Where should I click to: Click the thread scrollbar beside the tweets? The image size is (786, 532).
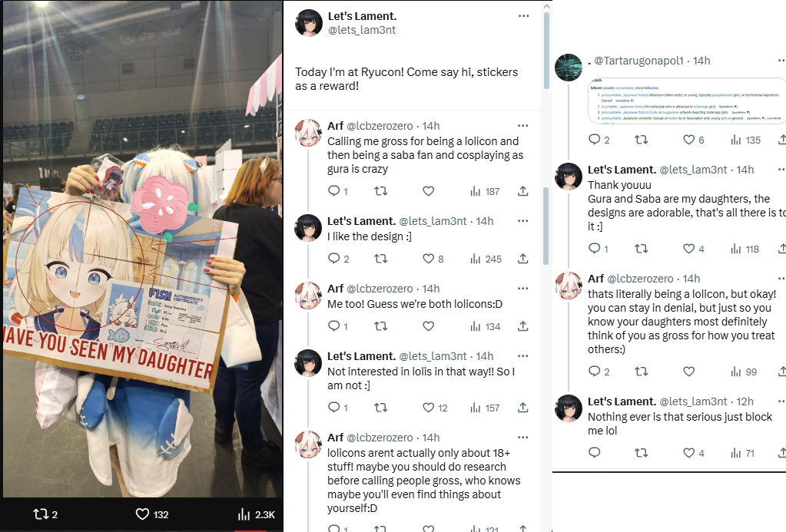(x=546, y=135)
